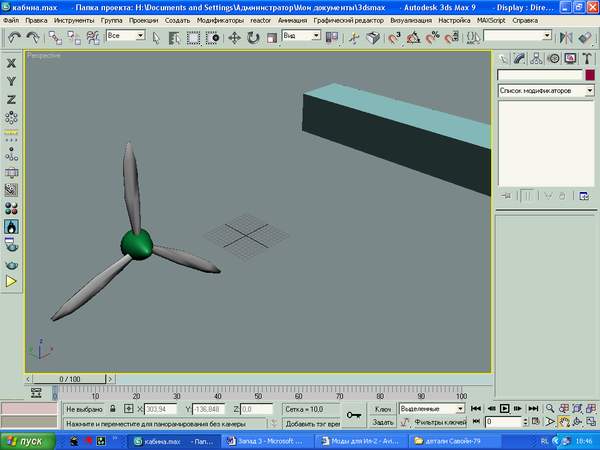This screenshot has height=450, width=600.
Task: Click the Mirror tool icon
Action: pyautogui.click(x=566, y=38)
